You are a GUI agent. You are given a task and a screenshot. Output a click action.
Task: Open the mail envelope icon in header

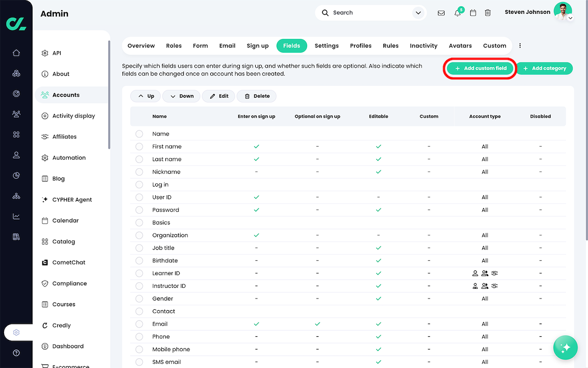pyautogui.click(x=441, y=13)
